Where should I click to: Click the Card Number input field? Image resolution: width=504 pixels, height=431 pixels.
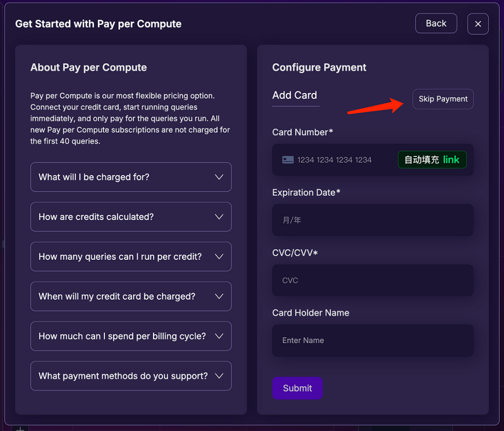click(x=339, y=160)
